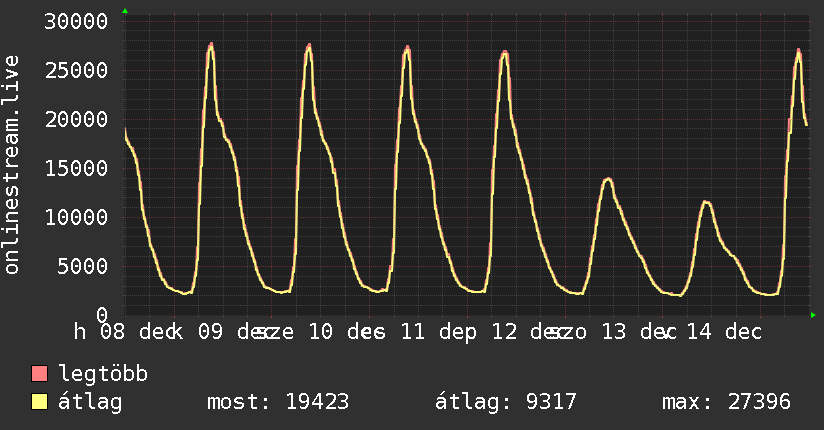
Task: Click the 25000 y-axis label
Action: pos(76,70)
